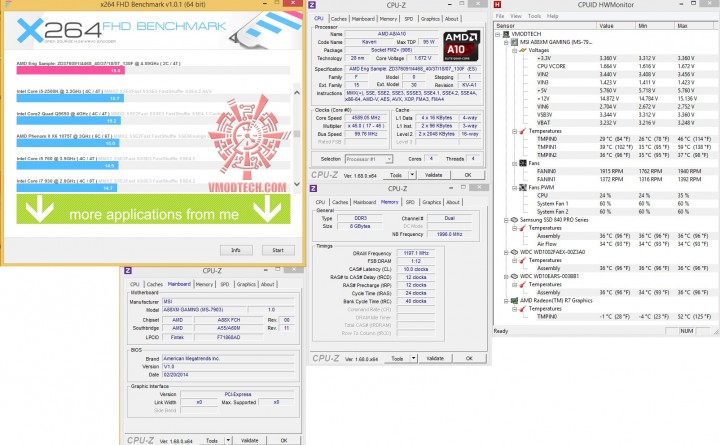Select the Mainboard tab in top CPU-Z window

[x=363, y=19]
